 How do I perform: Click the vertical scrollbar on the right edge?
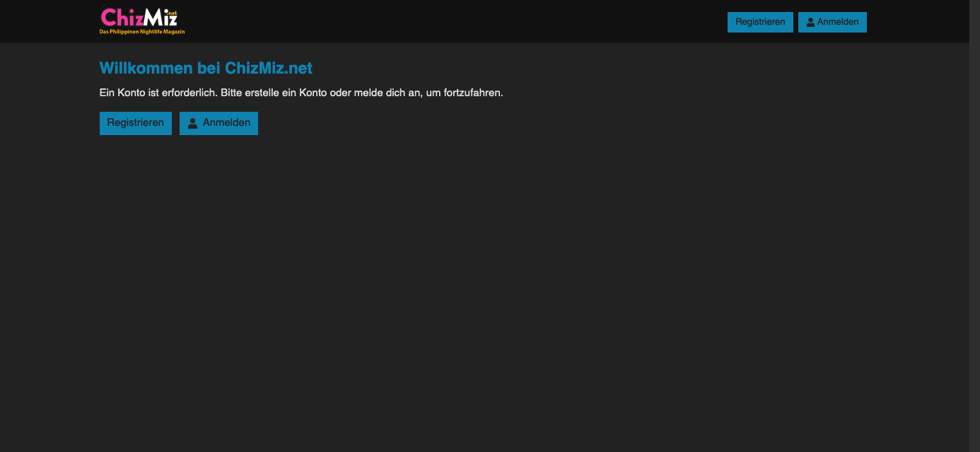click(x=974, y=212)
